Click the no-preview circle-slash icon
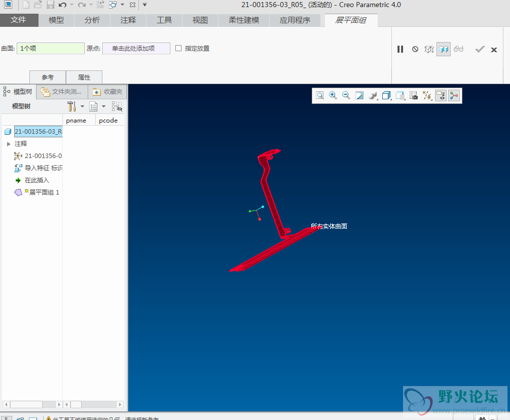This screenshot has width=510, height=420. pos(415,50)
